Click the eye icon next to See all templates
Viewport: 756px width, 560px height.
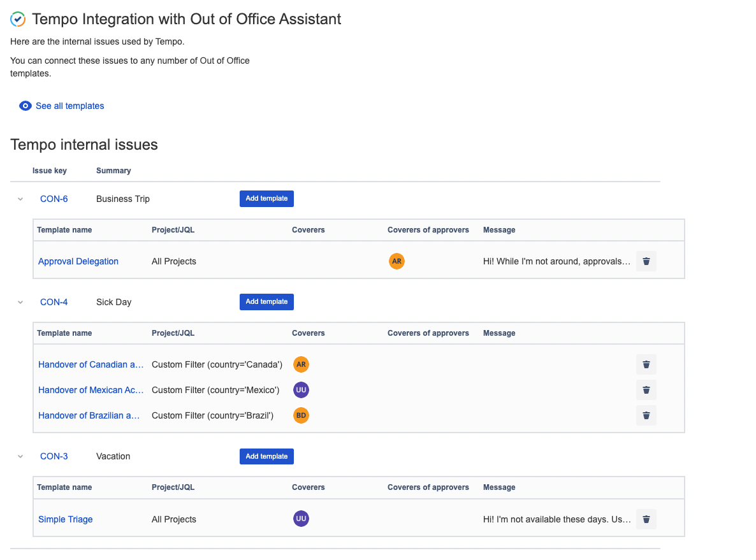coord(25,106)
